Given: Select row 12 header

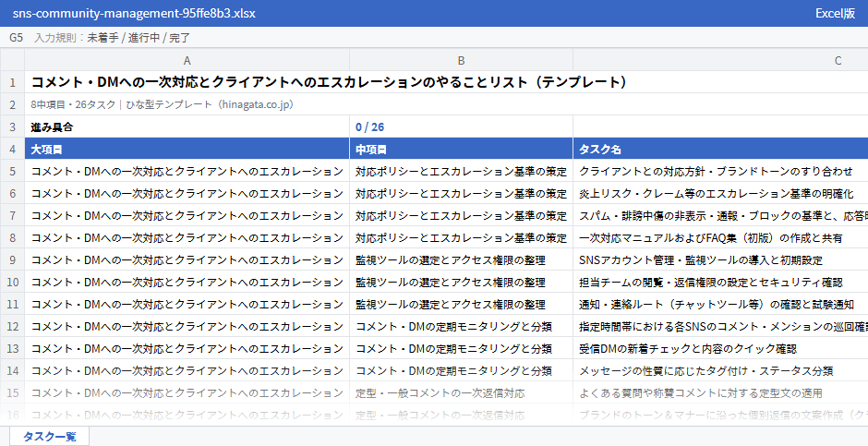Looking at the screenshot, I should coord(12,326).
